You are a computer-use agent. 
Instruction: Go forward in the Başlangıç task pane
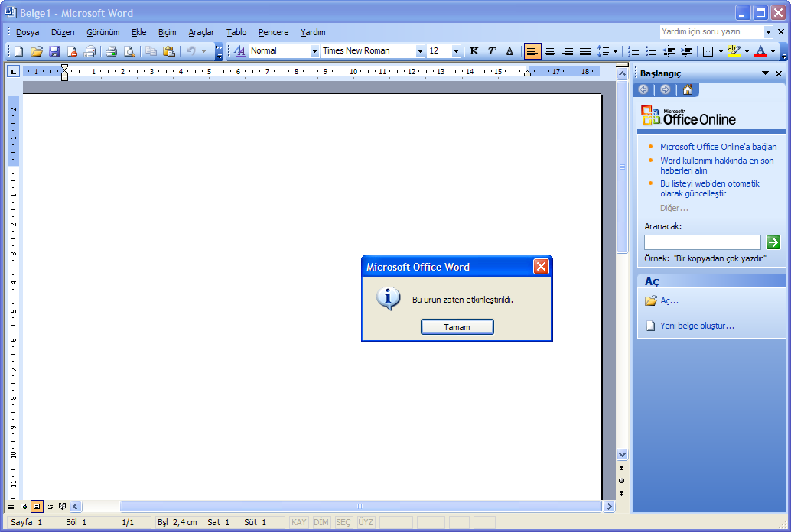point(666,89)
